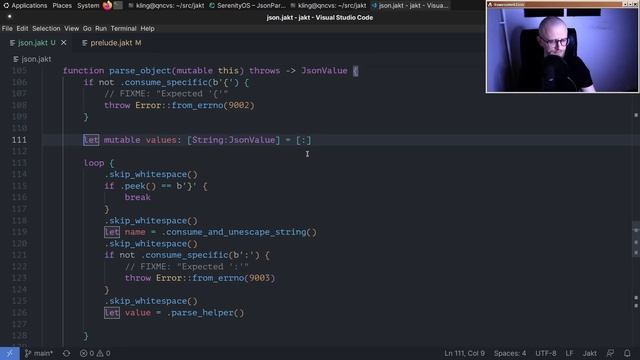The height and width of the screenshot is (360, 640).
Task: Switch to the SerenityOS JsonParser browser window
Action: point(247,6)
